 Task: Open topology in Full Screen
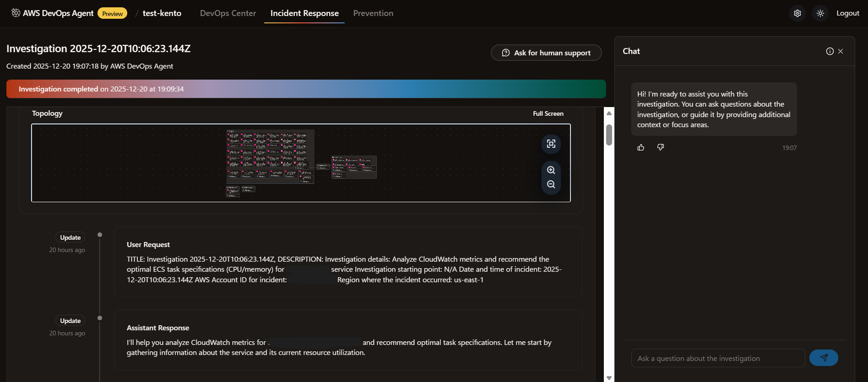click(548, 113)
